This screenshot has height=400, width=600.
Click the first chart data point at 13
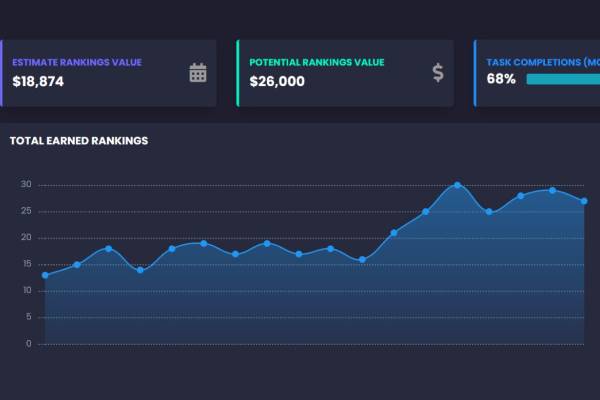[45, 275]
